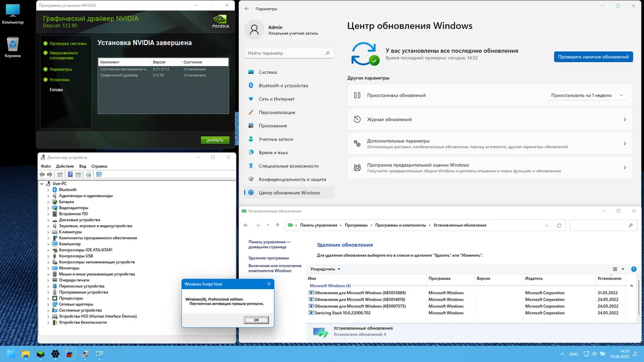Open Журнал обновлений row in Windows Update
Screen dimensions: 644x362
click(490, 120)
